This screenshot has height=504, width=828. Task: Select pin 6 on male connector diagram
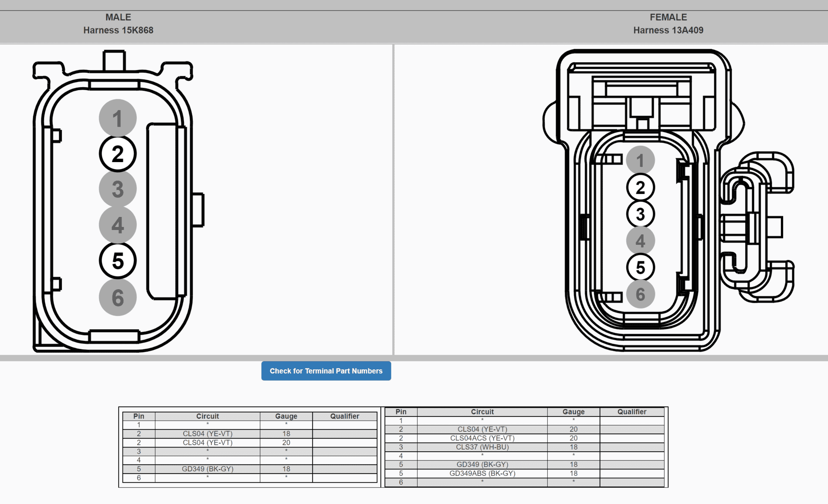118,298
